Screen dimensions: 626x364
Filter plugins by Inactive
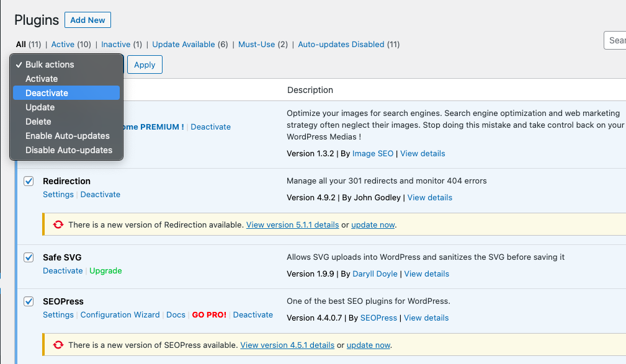click(116, 44)
